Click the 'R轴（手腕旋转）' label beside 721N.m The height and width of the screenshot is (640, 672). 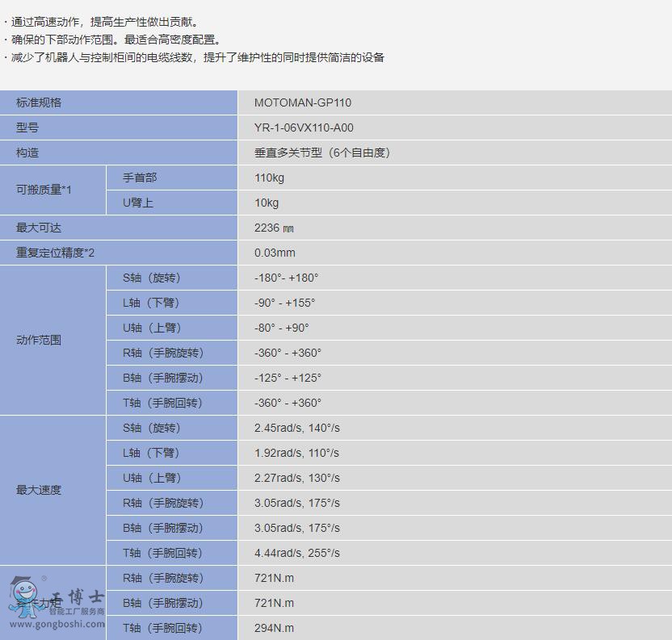163,578
